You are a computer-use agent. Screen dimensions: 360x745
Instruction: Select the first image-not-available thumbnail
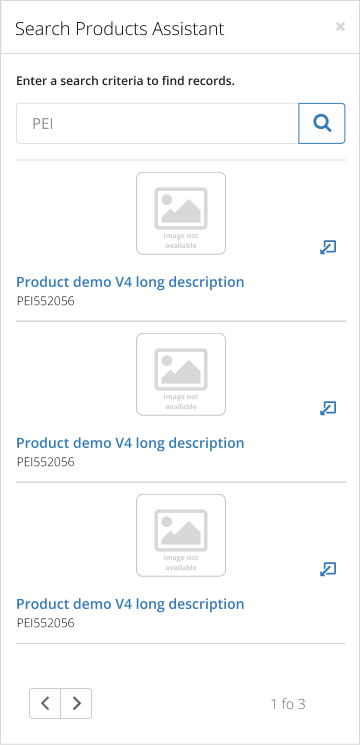coord(181,213)
